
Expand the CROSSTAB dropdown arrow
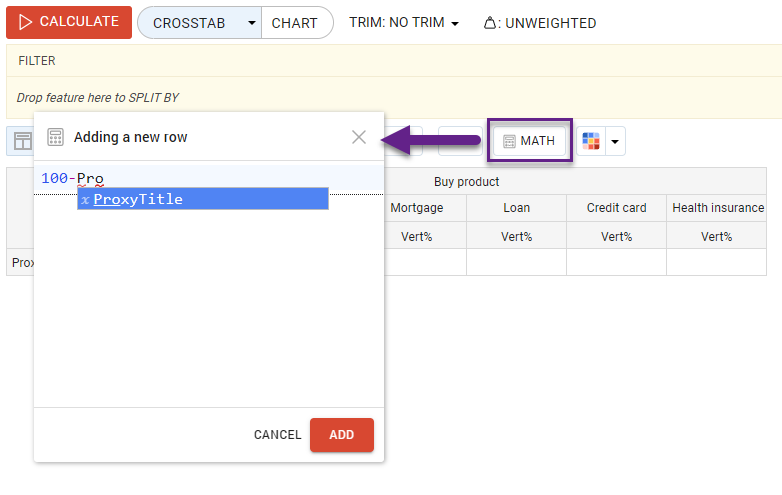click(x=252, y=23)
